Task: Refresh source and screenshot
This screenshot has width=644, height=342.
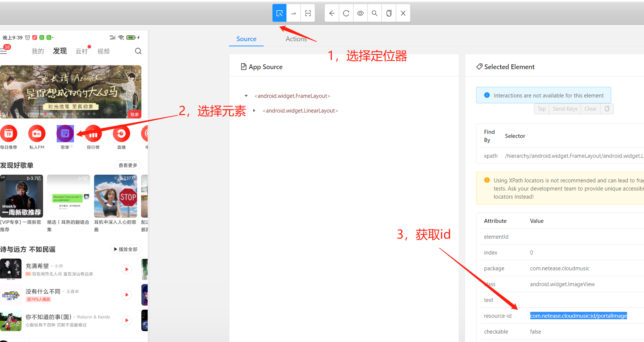Action: [x=346, y=13]
